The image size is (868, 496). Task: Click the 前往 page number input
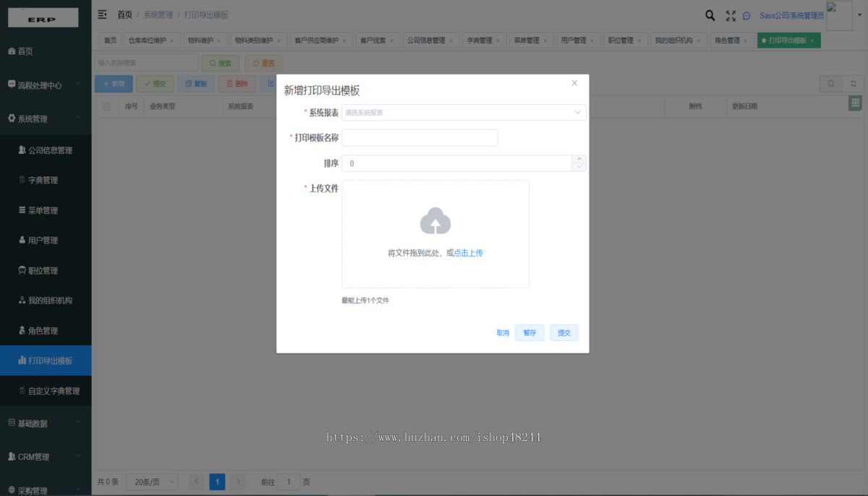click(x=289, y=482)
